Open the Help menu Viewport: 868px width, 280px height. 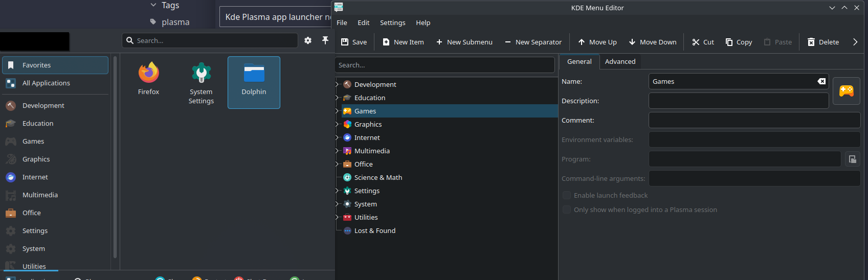(x=423, y=22)
